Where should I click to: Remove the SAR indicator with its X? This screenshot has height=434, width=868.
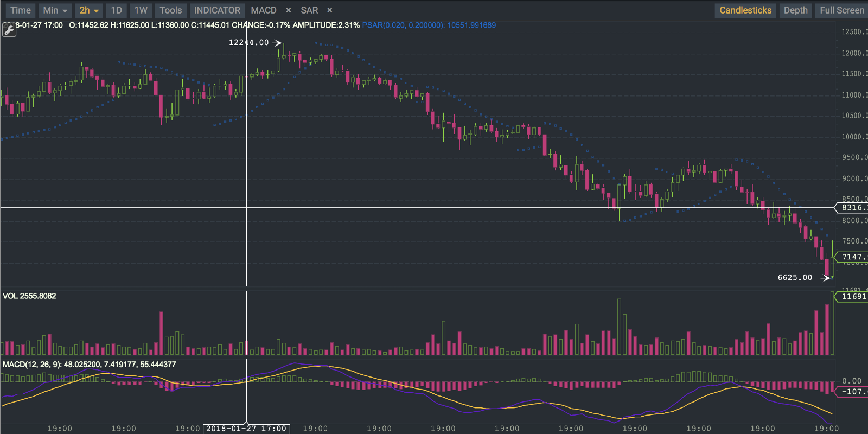click(x=329, y=10)
